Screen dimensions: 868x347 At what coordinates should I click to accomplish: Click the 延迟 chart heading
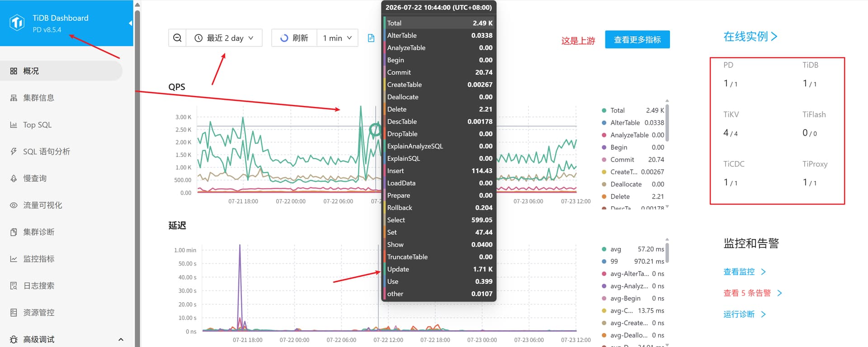tap(177, 225)
